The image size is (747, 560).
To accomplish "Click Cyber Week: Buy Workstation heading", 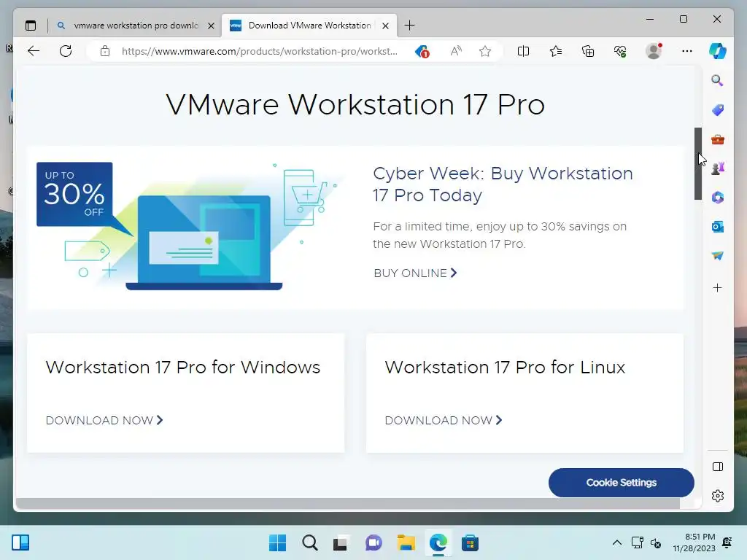I will 503,184.
